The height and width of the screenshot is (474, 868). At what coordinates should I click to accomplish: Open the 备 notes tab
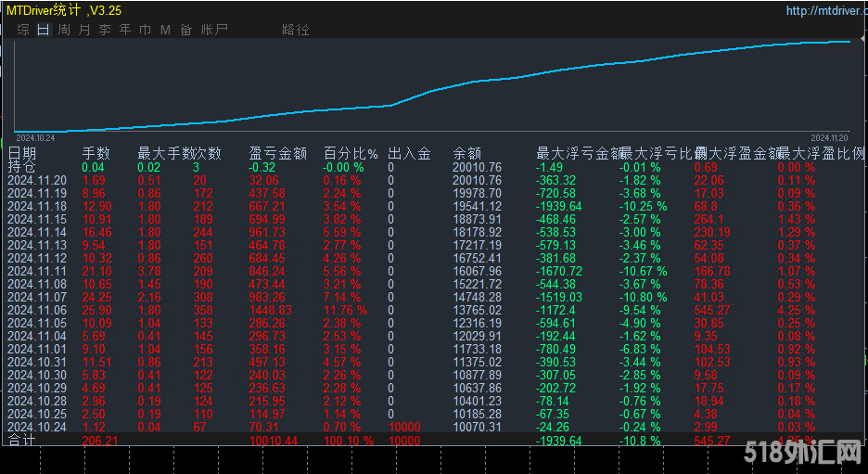click(186, 30)
